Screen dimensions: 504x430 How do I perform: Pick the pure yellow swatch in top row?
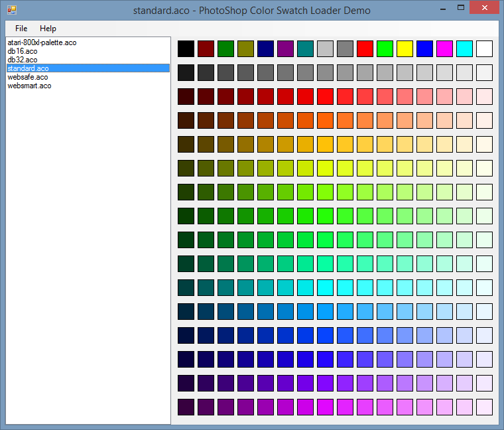click(405, 48)
